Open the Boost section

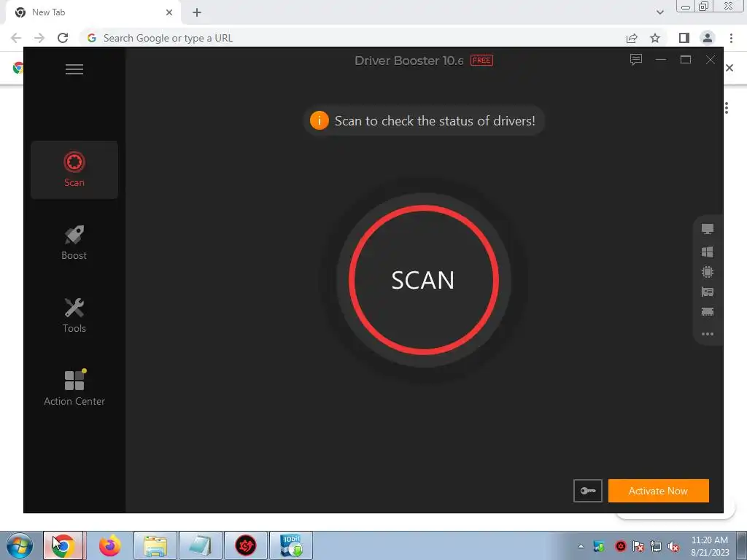click(x=74, y=243)
